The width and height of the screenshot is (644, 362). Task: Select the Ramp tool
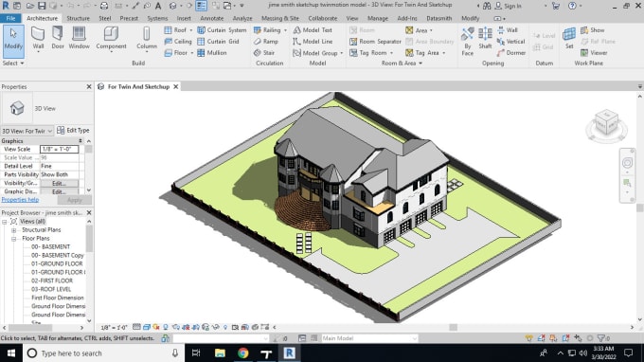266,42
